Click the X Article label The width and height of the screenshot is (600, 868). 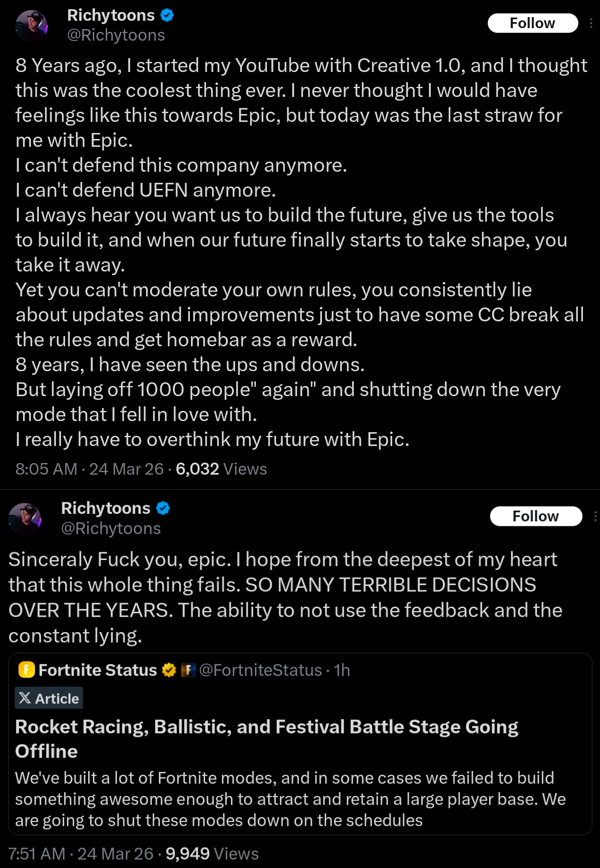tap(49, 698)
